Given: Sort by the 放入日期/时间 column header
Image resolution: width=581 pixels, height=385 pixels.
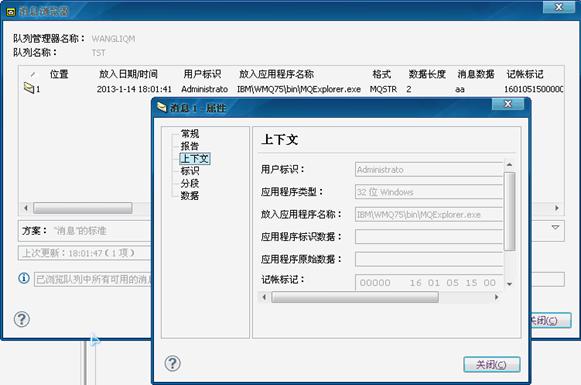Looking at the screenshot, I should point(128,74).
